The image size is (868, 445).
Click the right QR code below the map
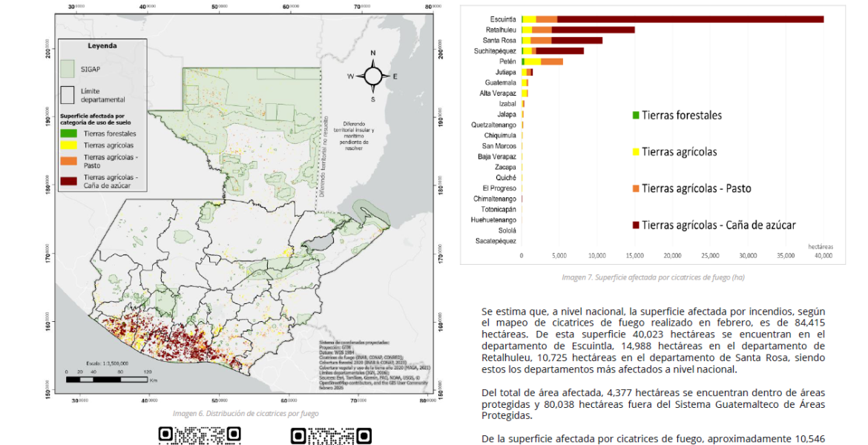click(330, 435)
